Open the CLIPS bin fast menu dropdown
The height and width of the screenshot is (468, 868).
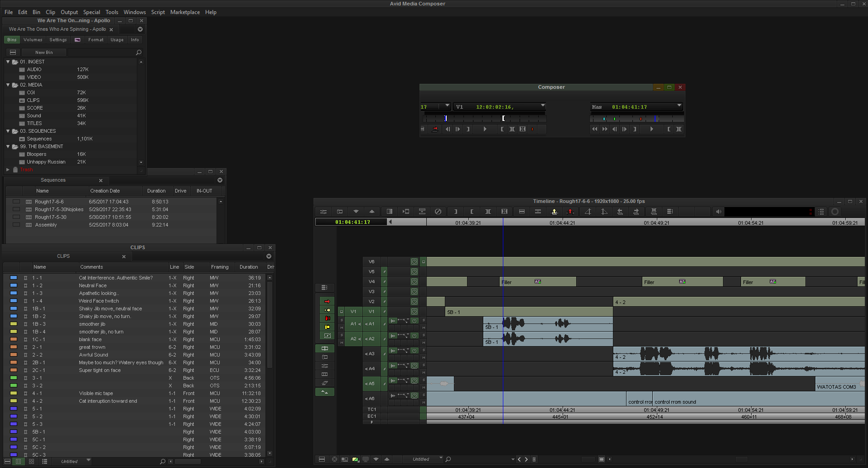269,256
